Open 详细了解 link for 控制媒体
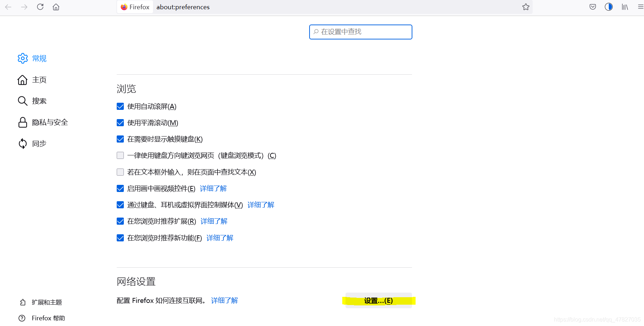The image size is (644, 326). tap(261, 205)
